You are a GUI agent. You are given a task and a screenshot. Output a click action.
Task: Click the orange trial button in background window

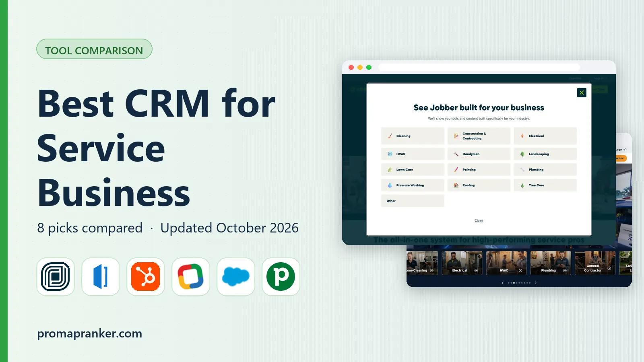(621, 158)
